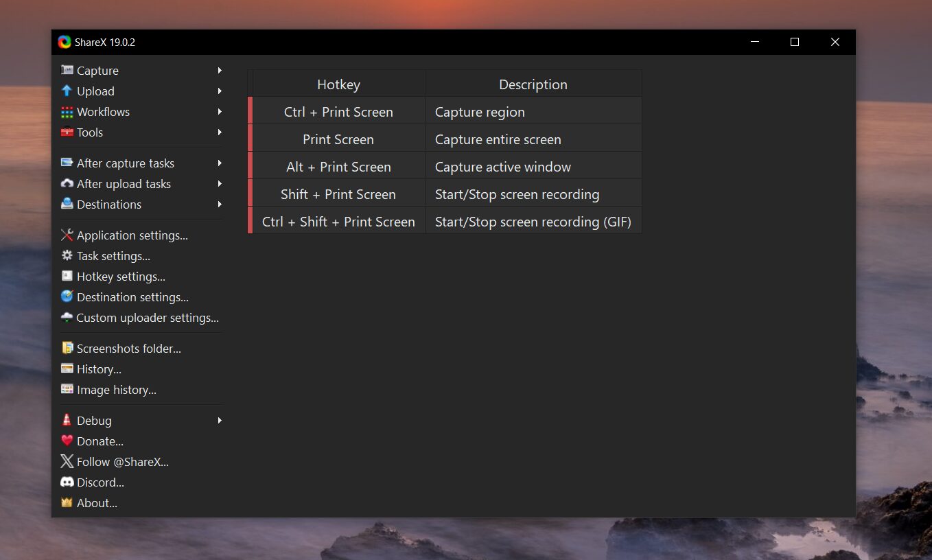
Task: Expand the After capture tasks arrow
Action: tap(220, 163)
